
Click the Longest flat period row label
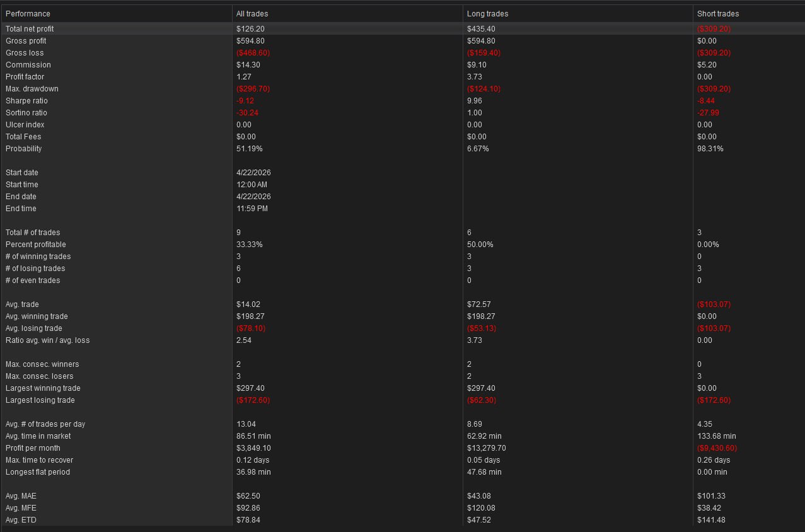click(x=38, y=472)
